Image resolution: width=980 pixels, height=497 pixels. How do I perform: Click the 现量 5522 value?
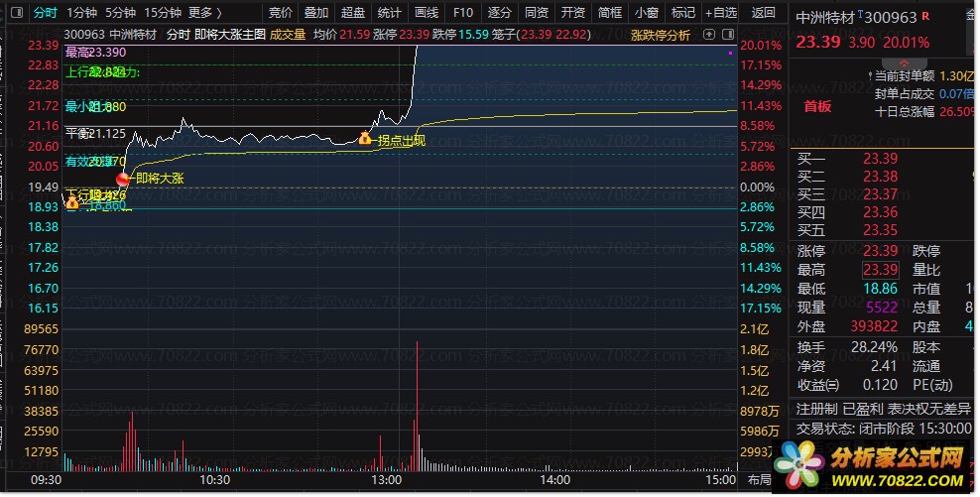click(x=880, y=308)
